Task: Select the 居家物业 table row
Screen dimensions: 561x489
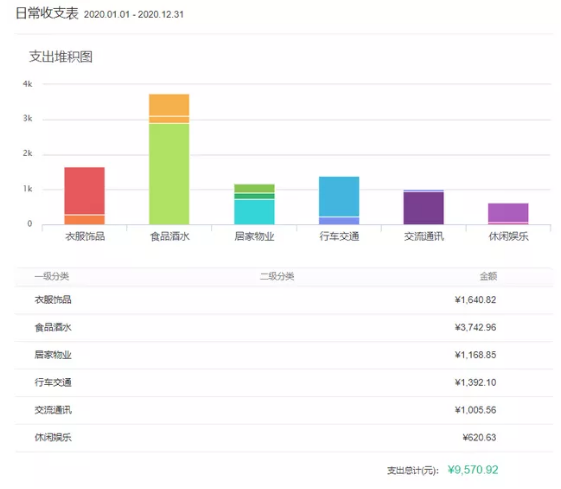Action: pos(284,355)
